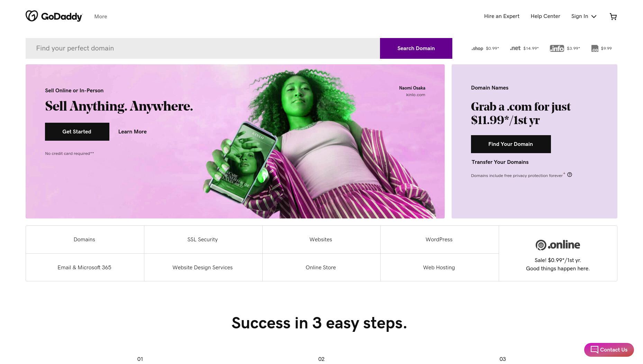Click Get Started in the hero banner
The image size is (643, 364).
(77, 132)
